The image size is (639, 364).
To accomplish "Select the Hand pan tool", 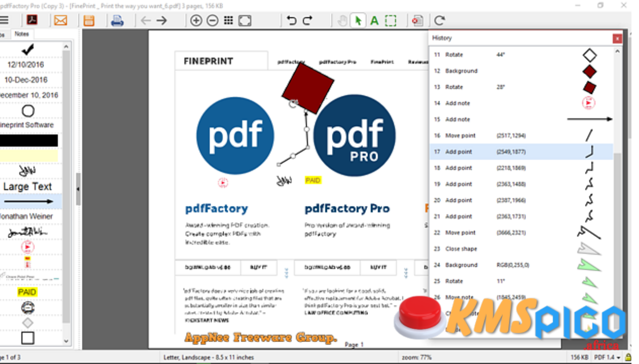I will pyautogui.click(x=342, y=20).
